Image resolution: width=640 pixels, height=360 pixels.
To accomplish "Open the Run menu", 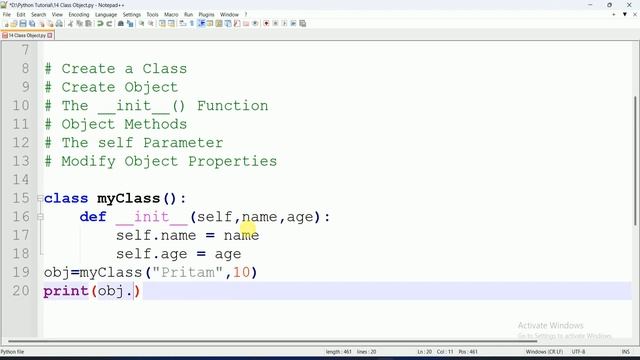I will [x=188, y=14].
